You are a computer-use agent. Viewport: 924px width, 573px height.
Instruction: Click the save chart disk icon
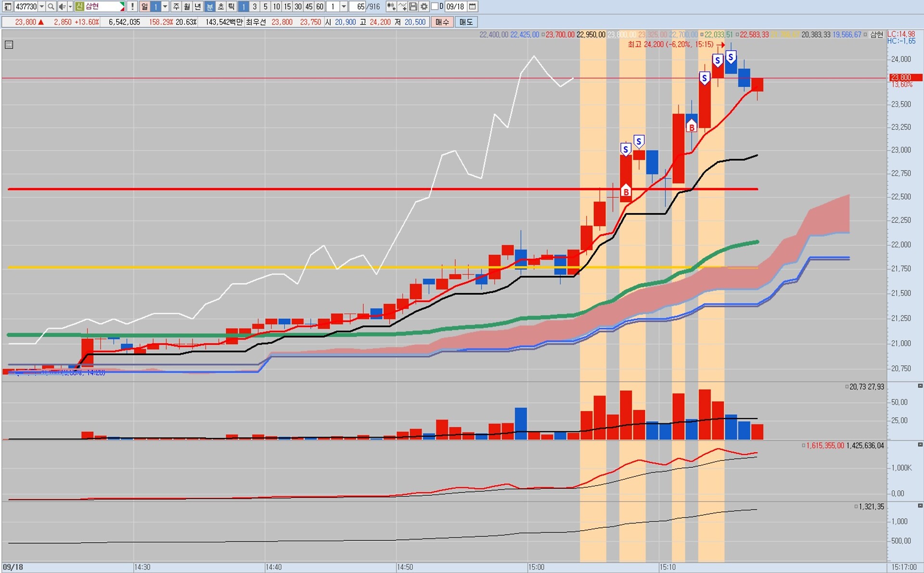413,7
